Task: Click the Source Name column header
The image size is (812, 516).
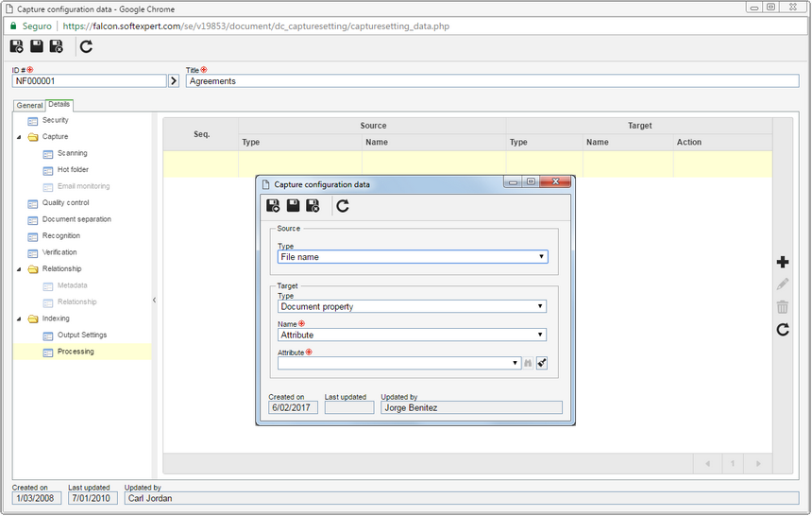Action: (434, 142)
